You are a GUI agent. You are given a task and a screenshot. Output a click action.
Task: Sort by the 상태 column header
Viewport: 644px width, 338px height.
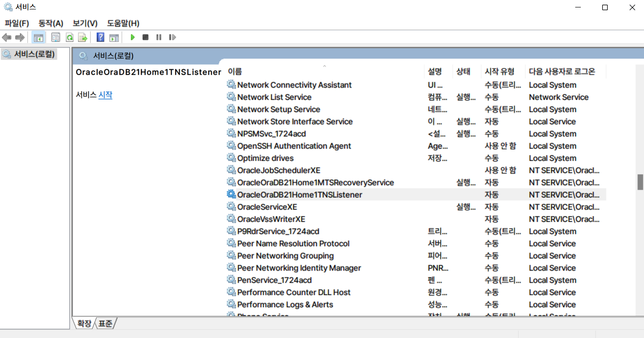click(x=467, y=71)
